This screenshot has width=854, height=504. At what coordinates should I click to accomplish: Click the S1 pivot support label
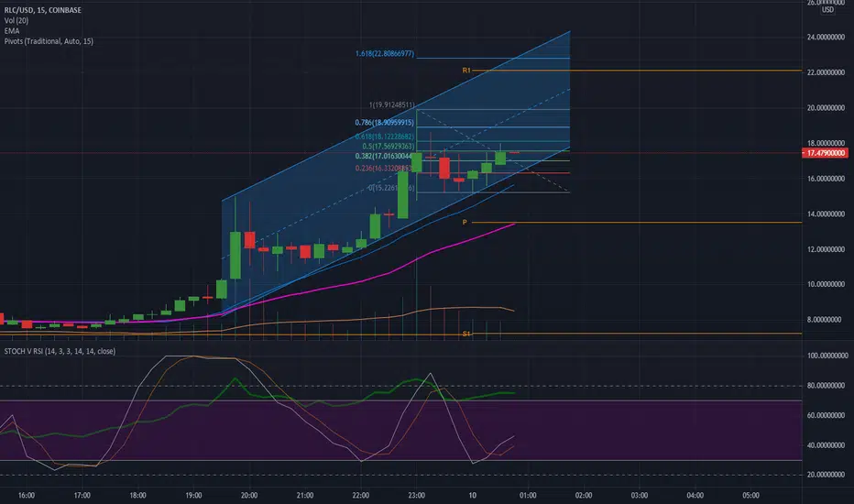pos(466,334)
